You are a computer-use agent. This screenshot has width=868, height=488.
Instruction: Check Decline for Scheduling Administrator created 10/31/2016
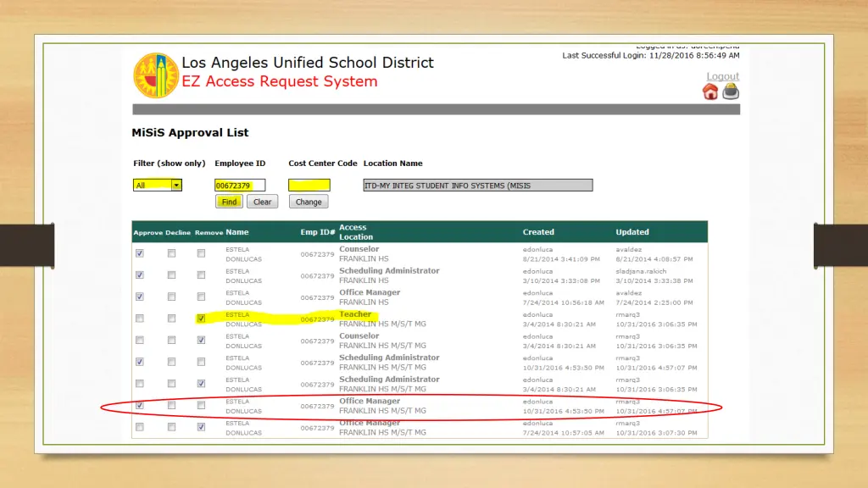171,362
